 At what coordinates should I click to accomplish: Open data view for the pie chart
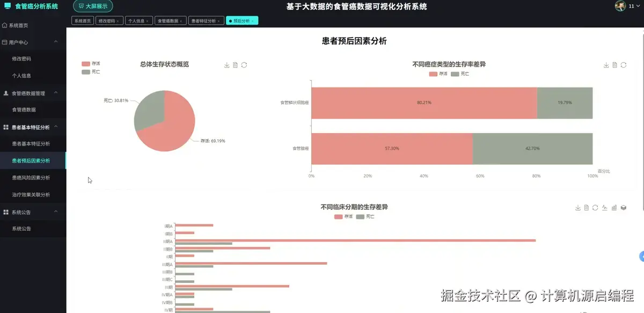coord(236,65)
